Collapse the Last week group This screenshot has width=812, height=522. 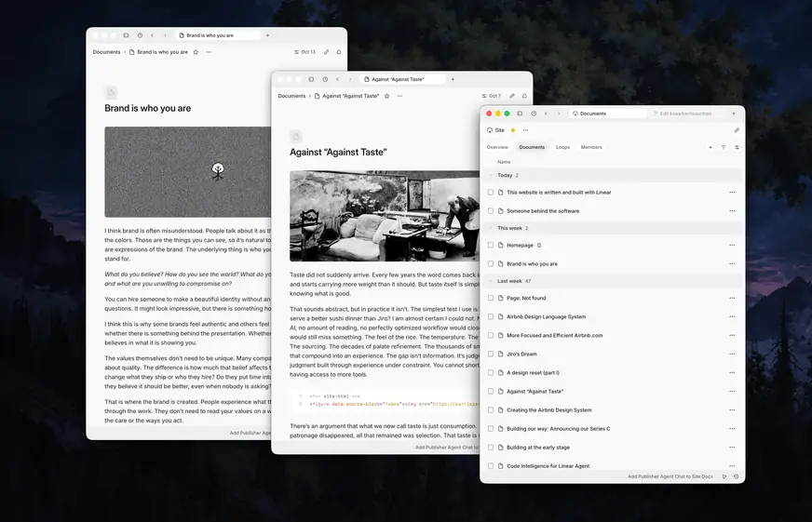(491, 281)
